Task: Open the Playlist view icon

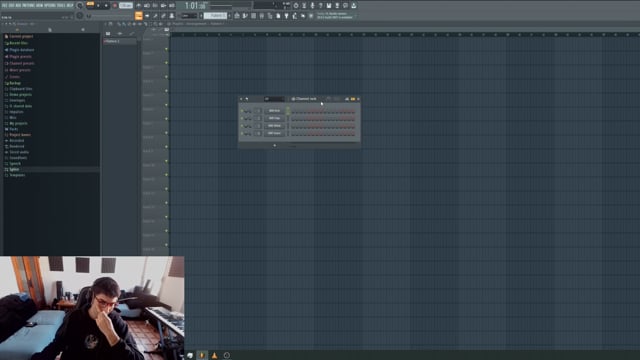Action: click(x=237, y=16)
